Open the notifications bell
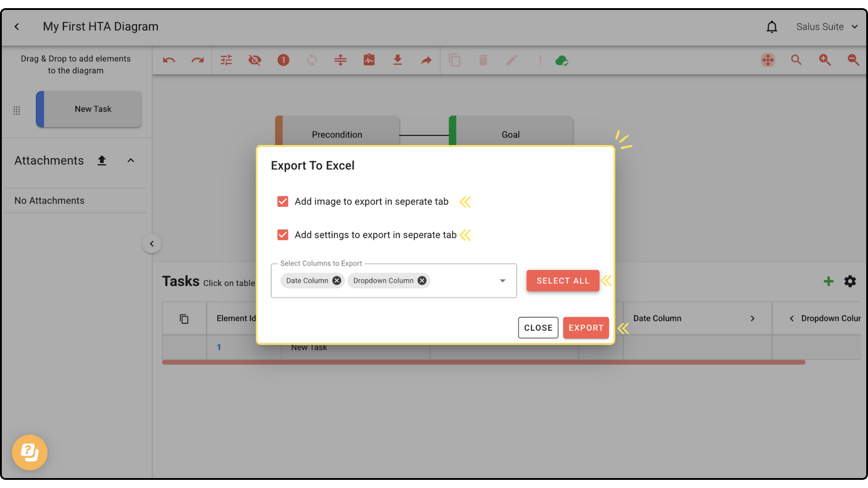868x488 pixels. pyautogui.click(x=772, y=27)
